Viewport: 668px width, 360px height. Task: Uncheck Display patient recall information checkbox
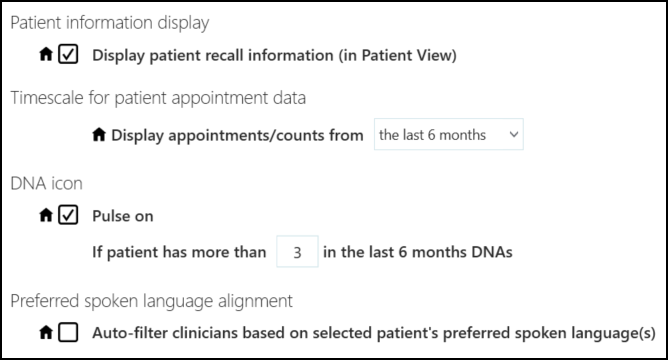coord(68,55)
